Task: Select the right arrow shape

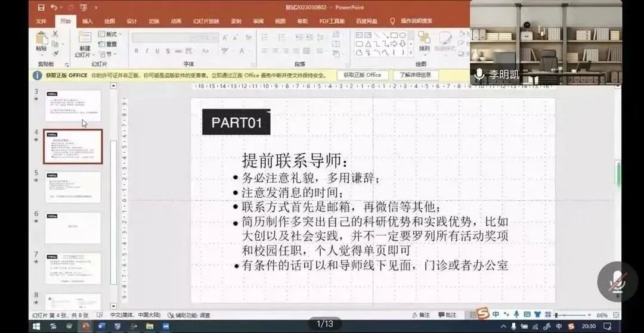Action: [x=394, y=43]
